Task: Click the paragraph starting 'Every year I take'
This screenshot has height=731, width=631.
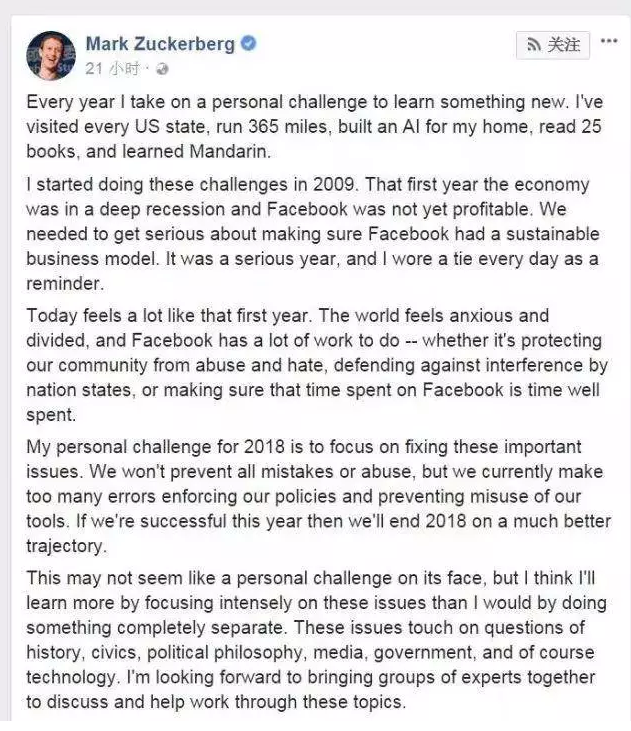Action: point(315,127)
